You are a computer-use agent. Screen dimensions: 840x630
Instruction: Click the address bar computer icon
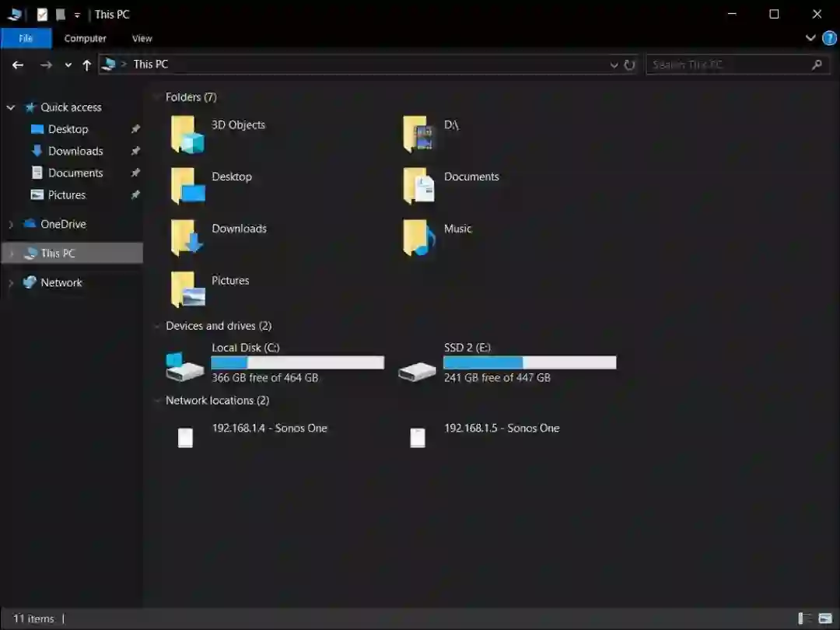pyautogui.click(x=108, y=65)
